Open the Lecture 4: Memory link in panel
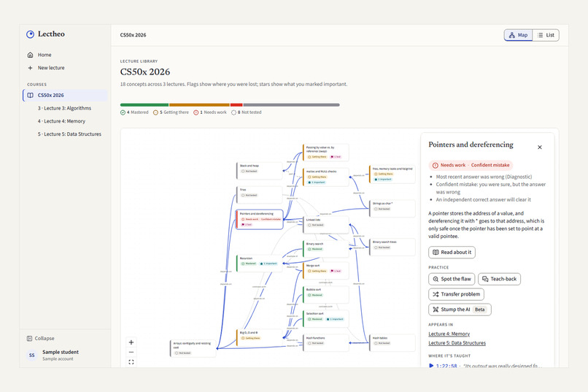The width and height of the screenshot is (588, 392). pos(449,334)
